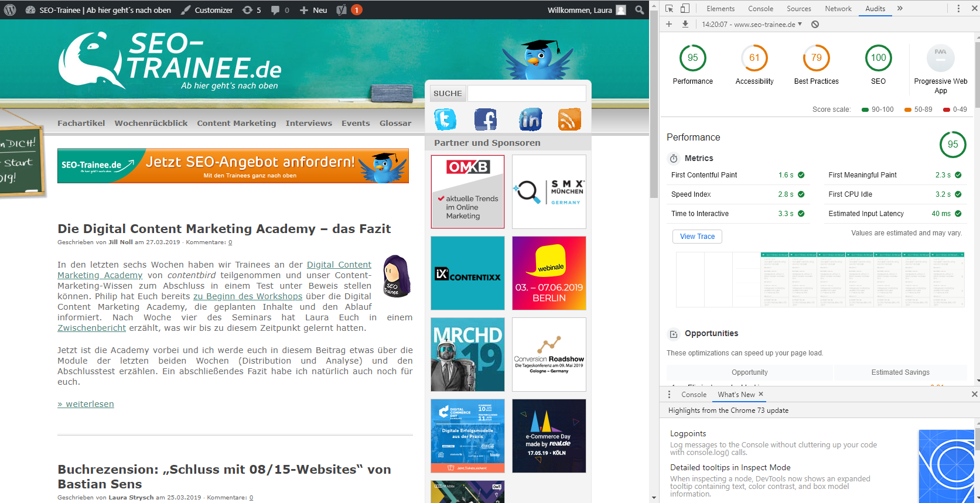
Task: Open the Customizer in admin bar
Action: 207,10
